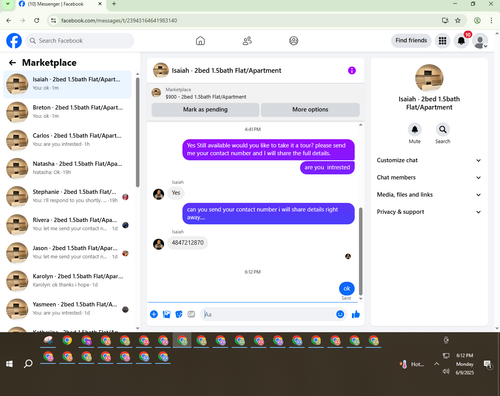
Task: Open Chrome's three-dot menu
Action: [x=491, y=20]
